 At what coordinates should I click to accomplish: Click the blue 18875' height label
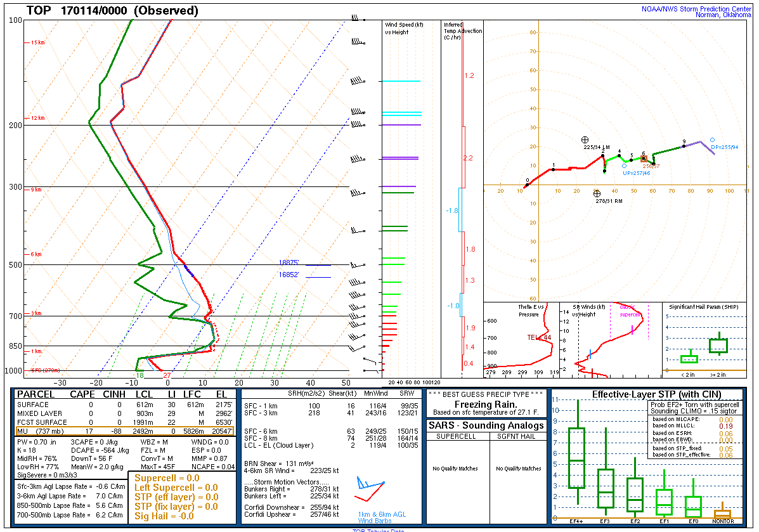pos(289,263)
